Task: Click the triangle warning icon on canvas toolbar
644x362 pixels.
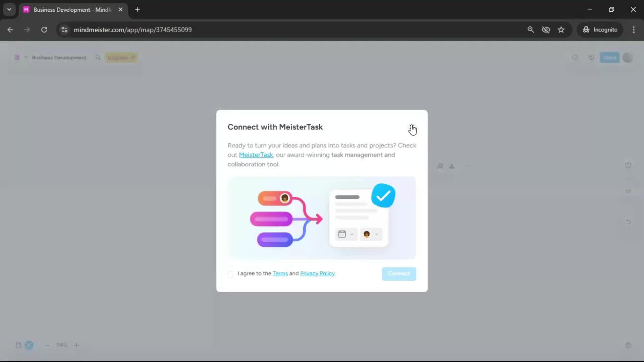Action: [452, 166]
